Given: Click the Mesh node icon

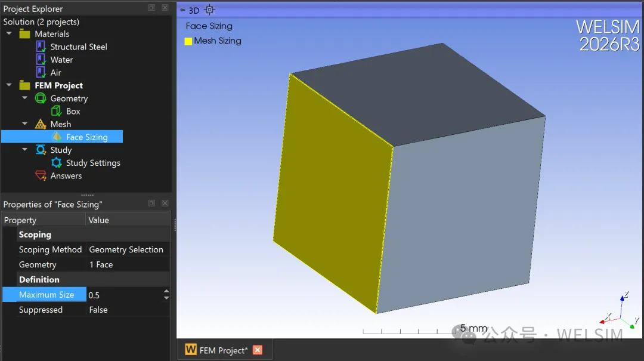Looking at the screenshot, I should [x=41, y=124].
